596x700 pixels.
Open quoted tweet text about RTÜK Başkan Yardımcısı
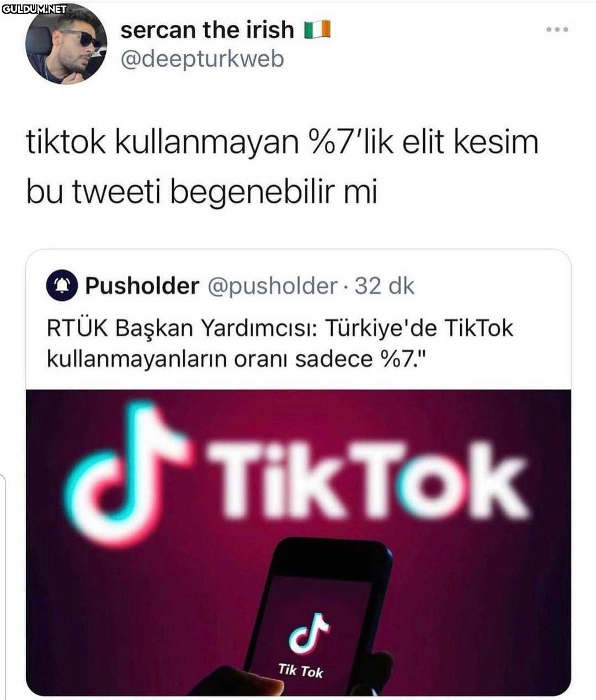coord(280,343)
